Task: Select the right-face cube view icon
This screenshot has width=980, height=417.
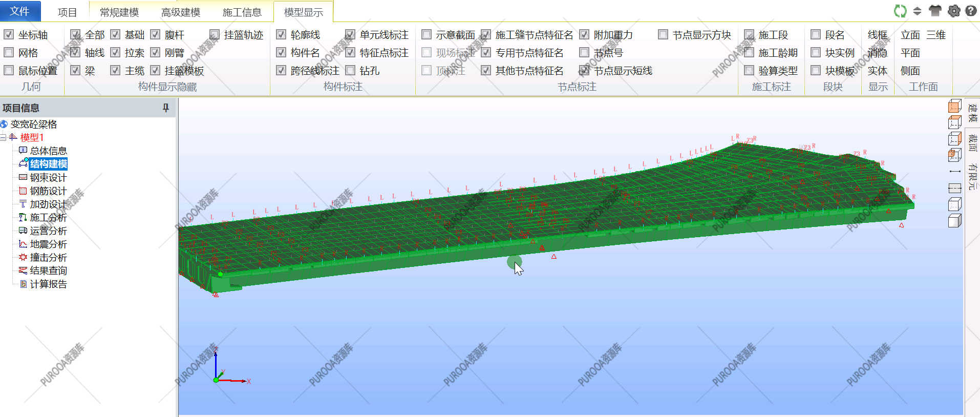Action: pyautogui.click(x=954, y=139)
